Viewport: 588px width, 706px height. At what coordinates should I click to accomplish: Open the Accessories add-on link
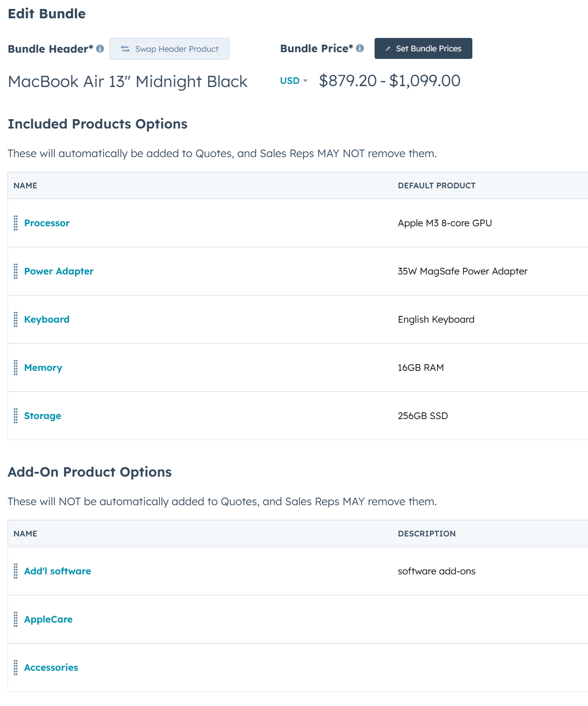click(51, 668)
